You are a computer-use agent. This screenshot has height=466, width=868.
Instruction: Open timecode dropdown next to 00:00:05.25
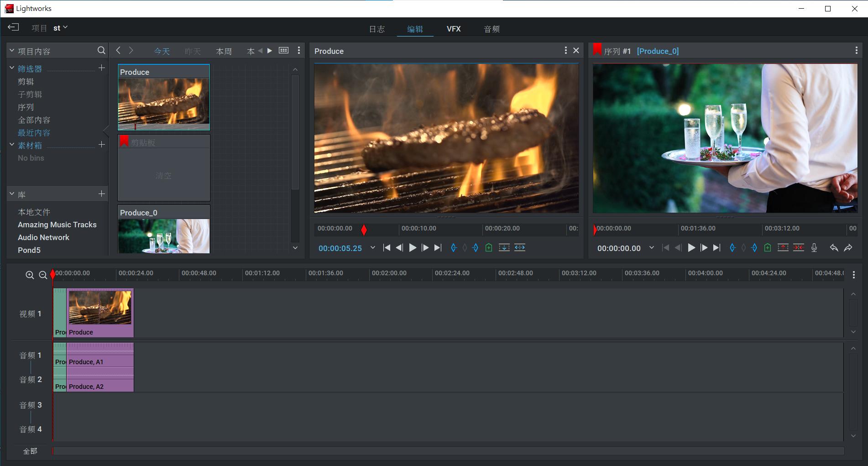pos(372,248)
